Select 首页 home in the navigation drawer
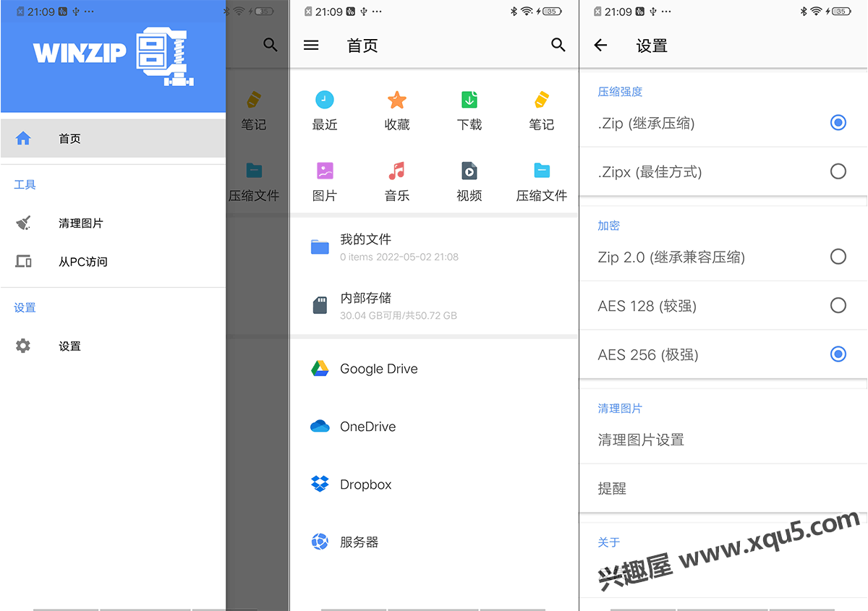Image resolution: width=868 pixels, height=611 pixels. tap(113, 138)
